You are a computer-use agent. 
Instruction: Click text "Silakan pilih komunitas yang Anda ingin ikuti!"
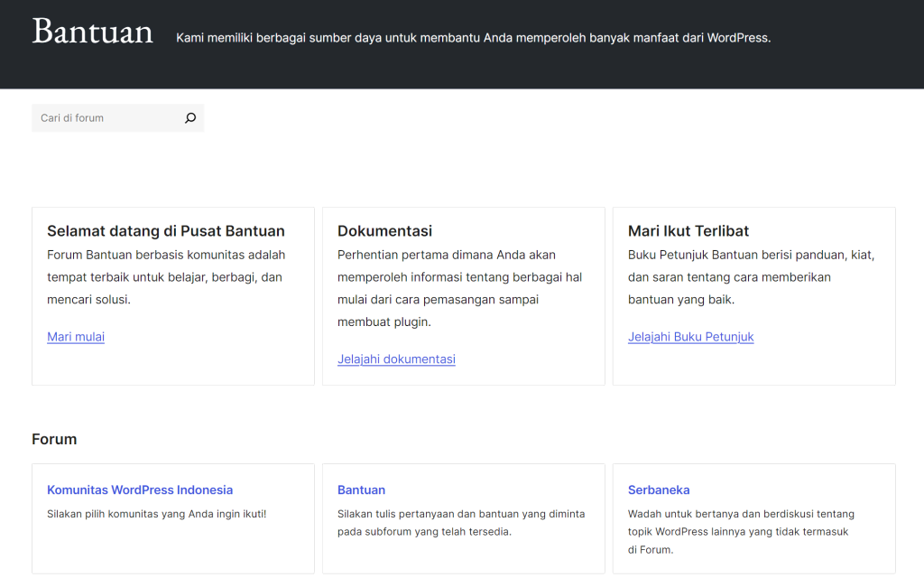(157, 514)
